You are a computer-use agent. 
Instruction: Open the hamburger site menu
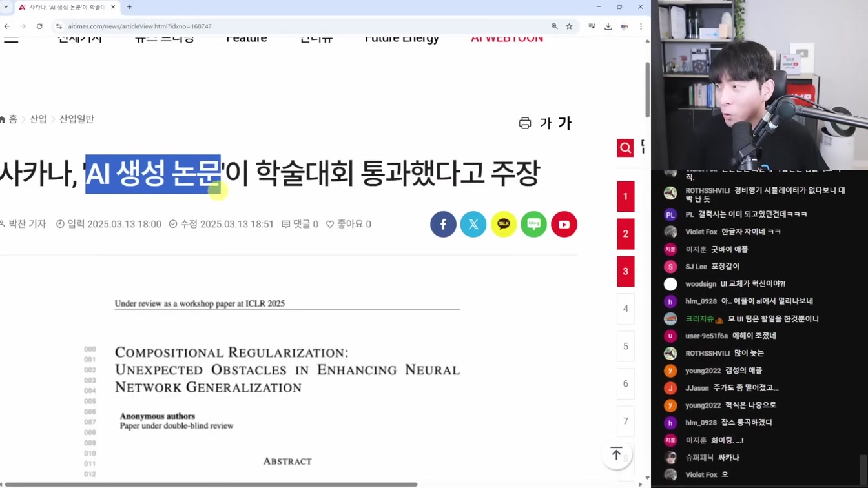[11, 40]
